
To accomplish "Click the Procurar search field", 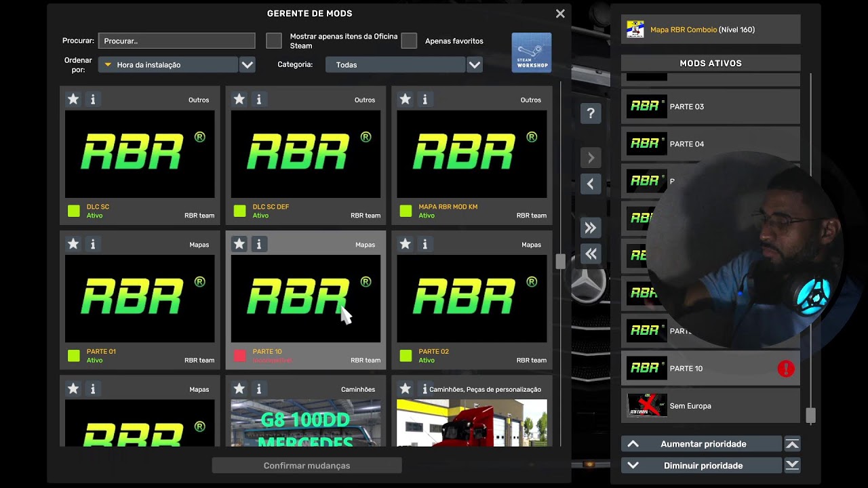I will (176, 41).
